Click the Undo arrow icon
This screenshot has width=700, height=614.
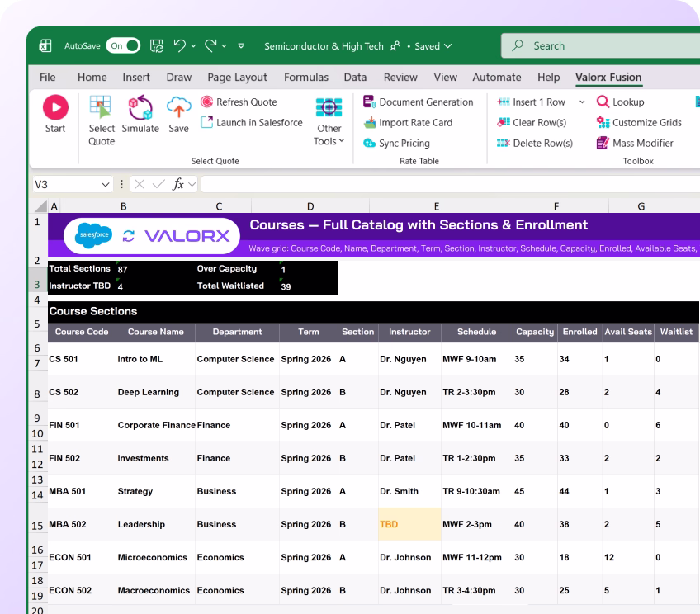(179, 45)
